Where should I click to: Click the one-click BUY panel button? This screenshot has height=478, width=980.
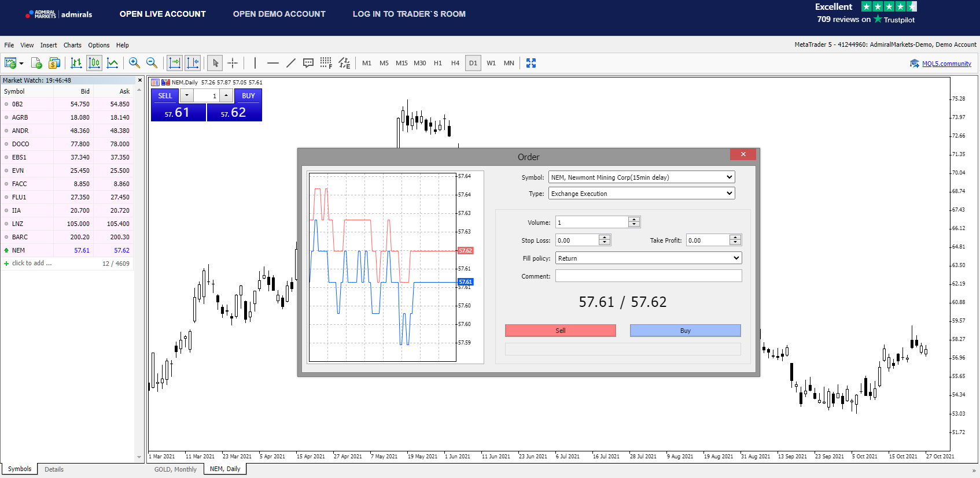pyautogui.click(x=234, y=112)
